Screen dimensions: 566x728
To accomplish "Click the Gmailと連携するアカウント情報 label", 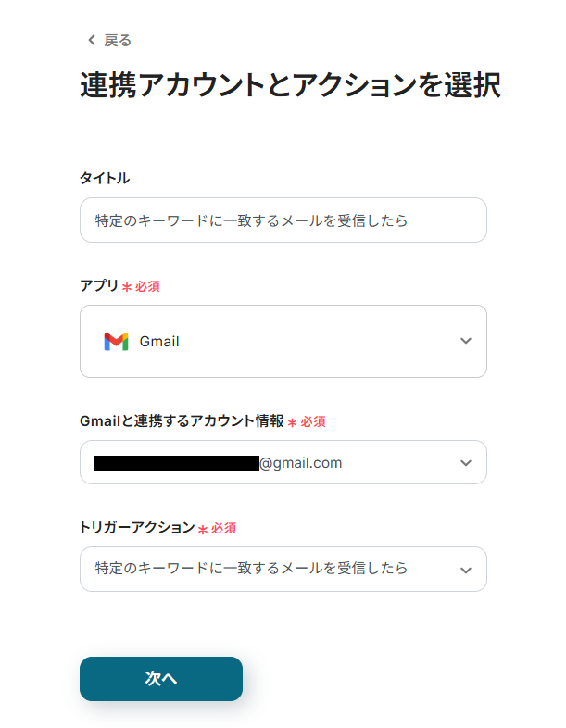I will [x=182, y=420].
